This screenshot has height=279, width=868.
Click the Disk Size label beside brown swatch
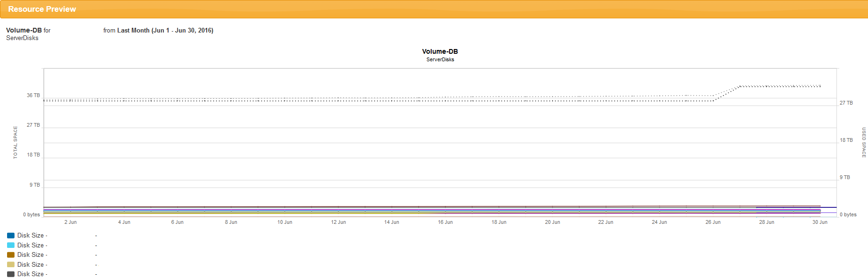(32, 255)
